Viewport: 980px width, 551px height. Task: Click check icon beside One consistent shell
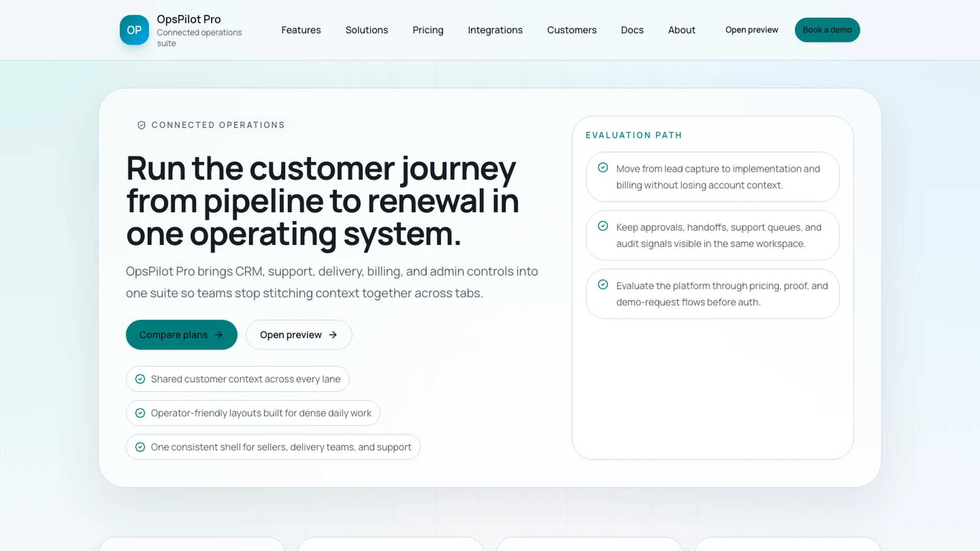140,447
